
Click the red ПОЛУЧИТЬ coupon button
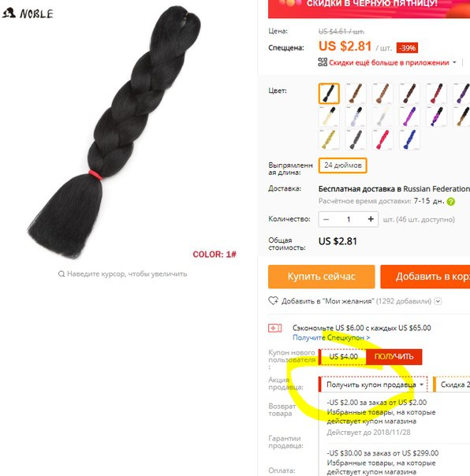click(394, 356)
